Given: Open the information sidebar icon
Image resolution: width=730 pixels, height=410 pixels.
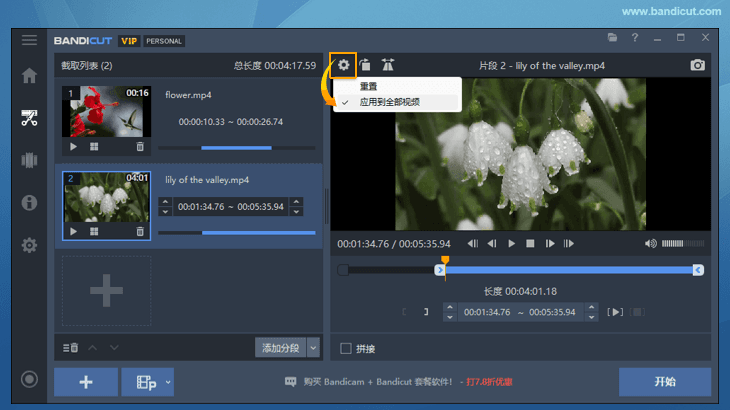Looking at the screenshot, I should pos(30,203).
